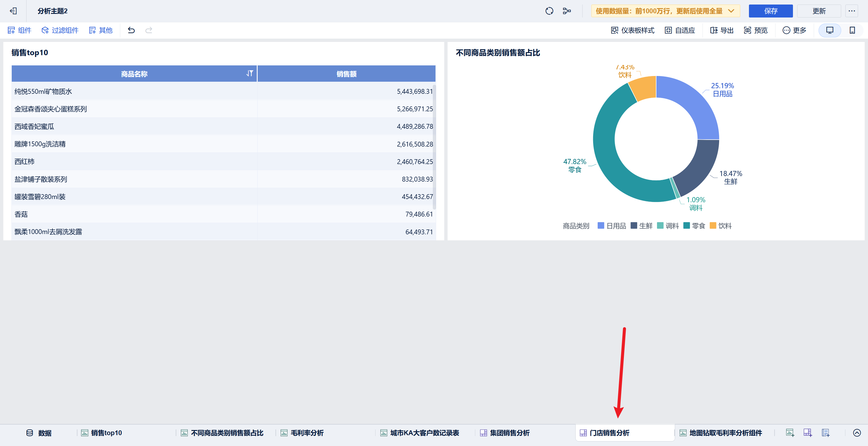
Task: Click the undo arrow icon
Action: tap(131, 30)
